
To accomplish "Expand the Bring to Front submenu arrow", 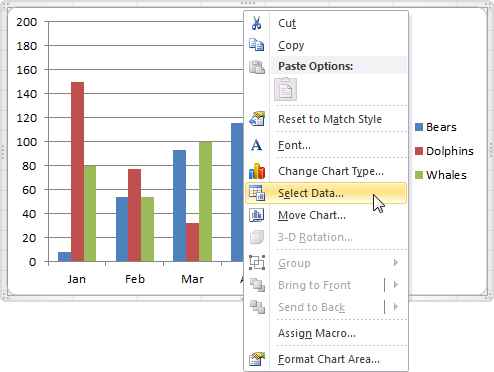I will coord(396,285).
